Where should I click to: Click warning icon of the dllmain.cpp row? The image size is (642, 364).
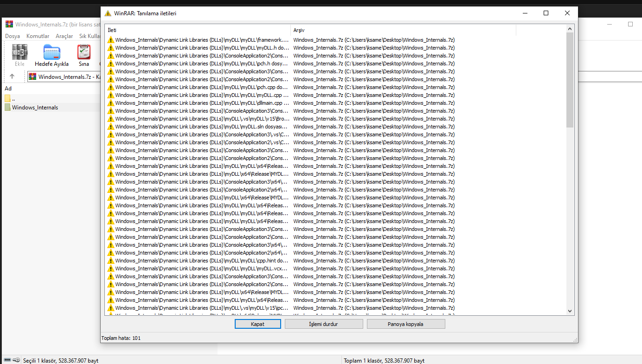coord(110,103)
